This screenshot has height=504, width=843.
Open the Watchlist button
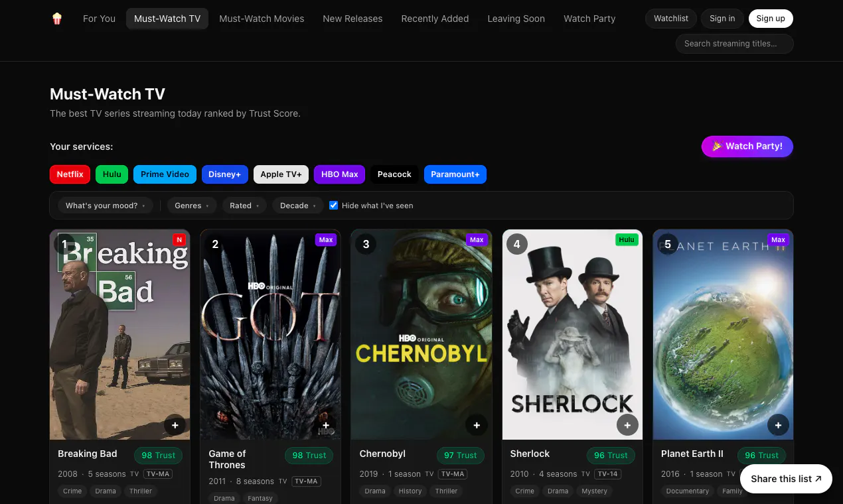point(671,19)
